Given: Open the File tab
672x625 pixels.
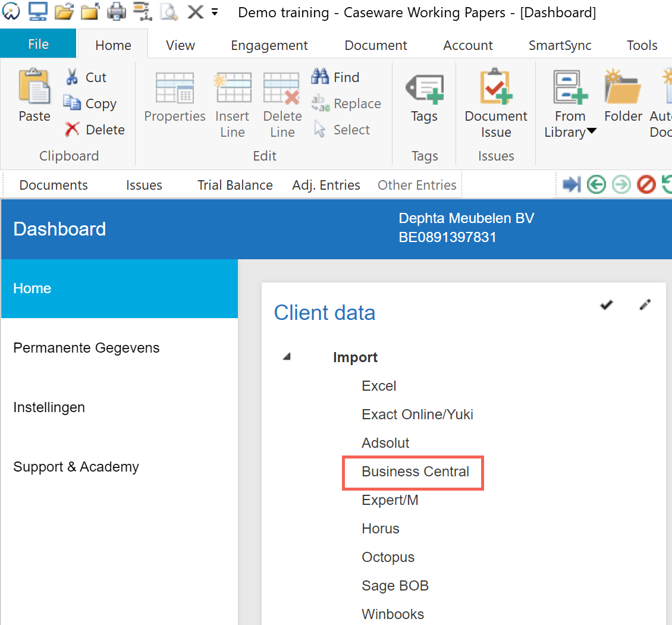Looking at the screenshot, I should click(x=38, y=44).
